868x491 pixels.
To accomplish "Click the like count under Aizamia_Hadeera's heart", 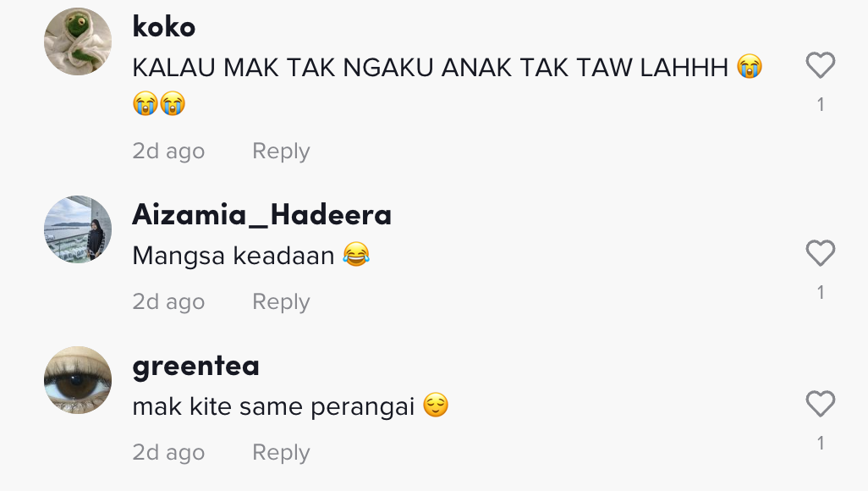I will coord(821,292).
